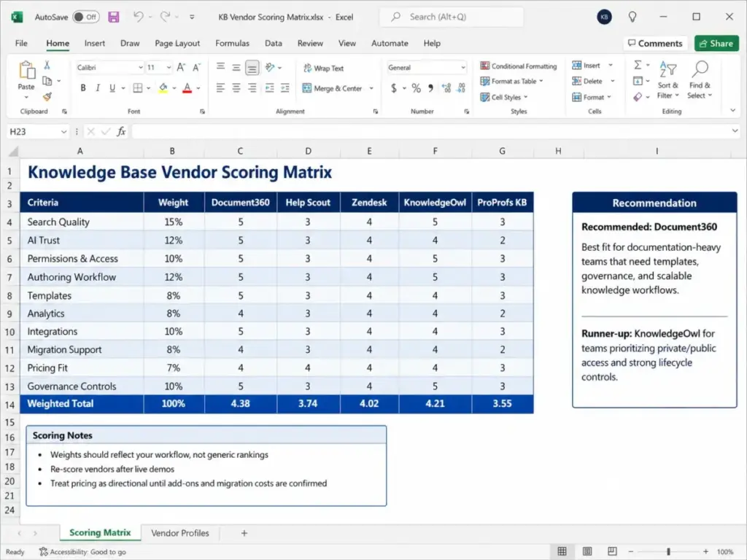Click the Orientation text angle icon
Viewport: 747px width, 560px height.
[270, 68]
